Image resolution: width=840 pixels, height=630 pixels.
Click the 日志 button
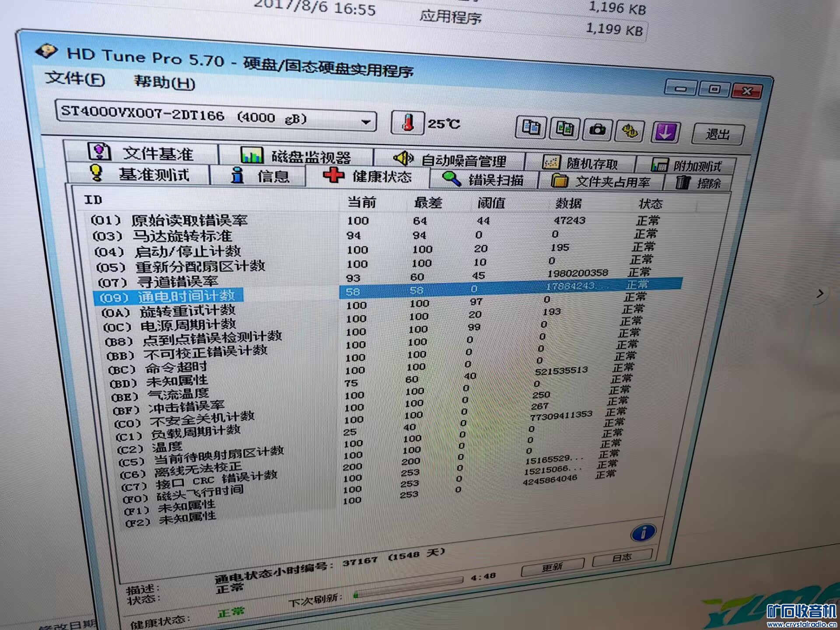point(622,557)
